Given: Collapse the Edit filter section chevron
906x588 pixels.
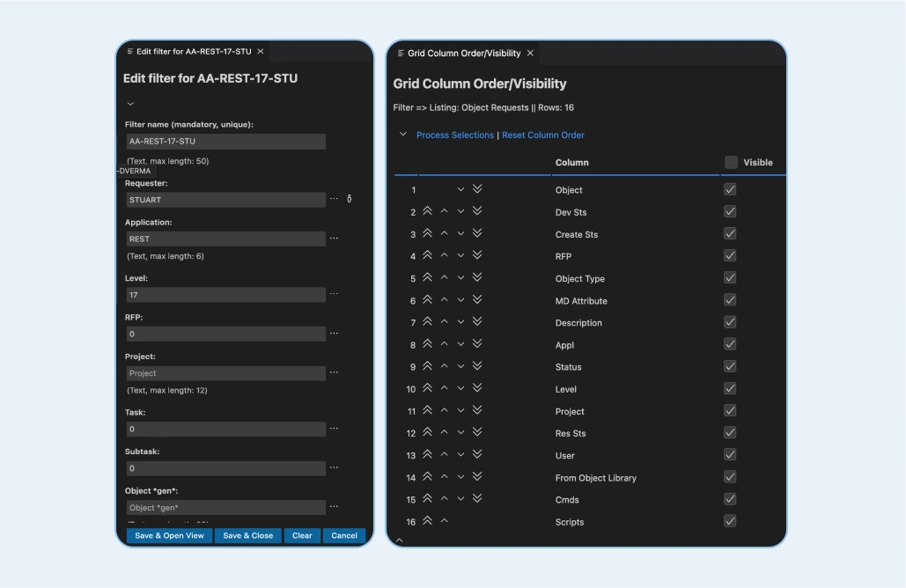Looking at the screenshot, I should tap(130, 104).
